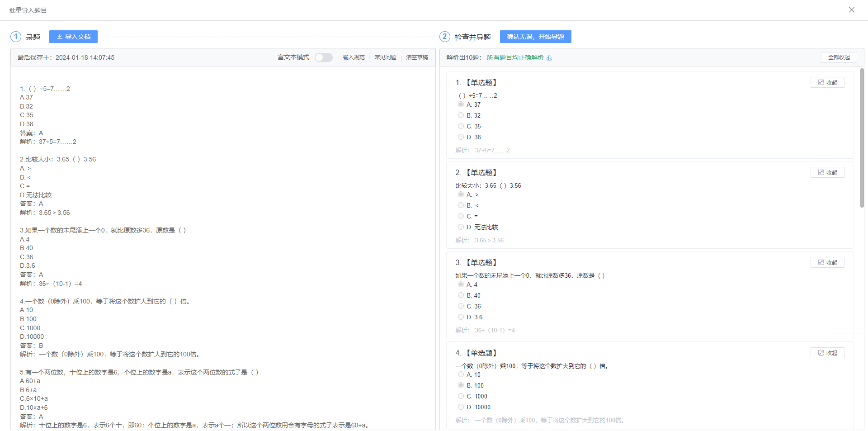The width and height of the screenshot is (868, 431).
Task: Click the step 2 circle icon
Action: tap(444, 37)
